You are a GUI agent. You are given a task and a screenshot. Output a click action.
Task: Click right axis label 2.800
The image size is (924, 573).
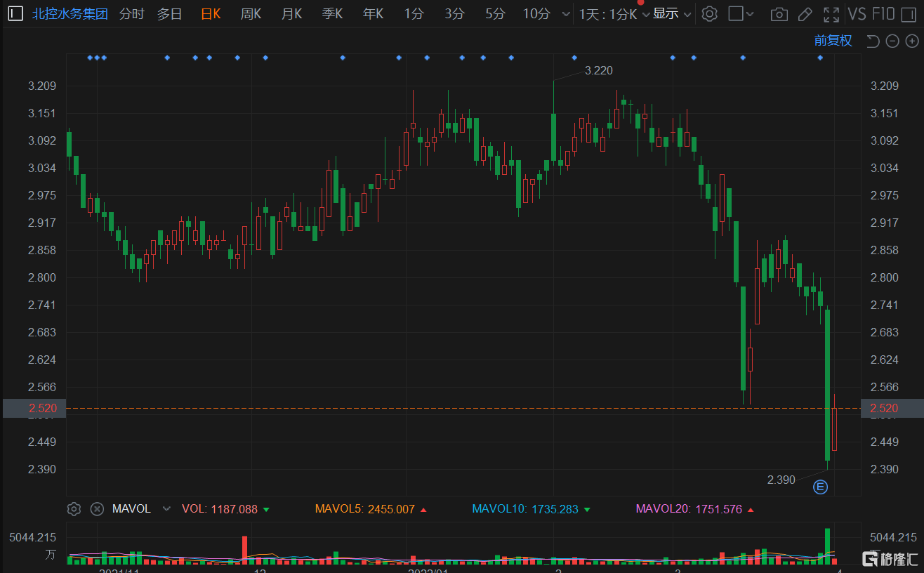tap(885, 277)
